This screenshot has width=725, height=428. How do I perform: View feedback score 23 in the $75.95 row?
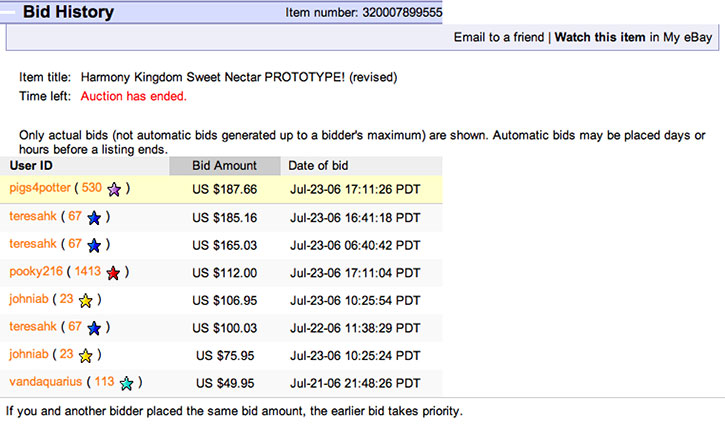point(66,354)
